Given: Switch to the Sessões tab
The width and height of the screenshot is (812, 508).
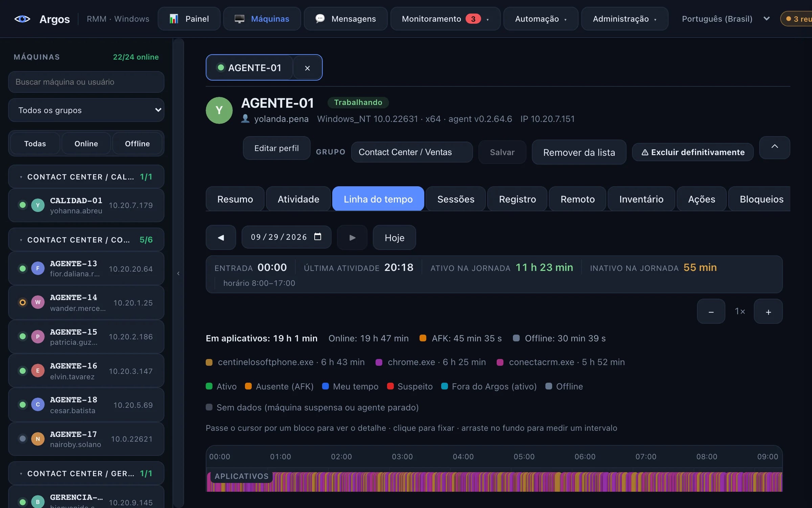Looking at the screenshot, I should 456,199.
